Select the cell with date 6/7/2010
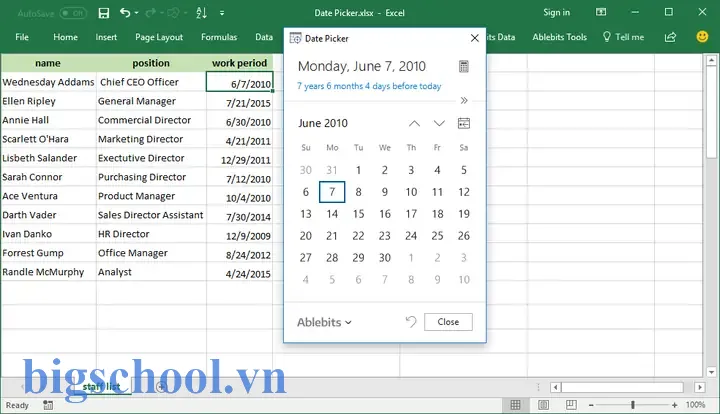The image size is (720, 414). 239,82
